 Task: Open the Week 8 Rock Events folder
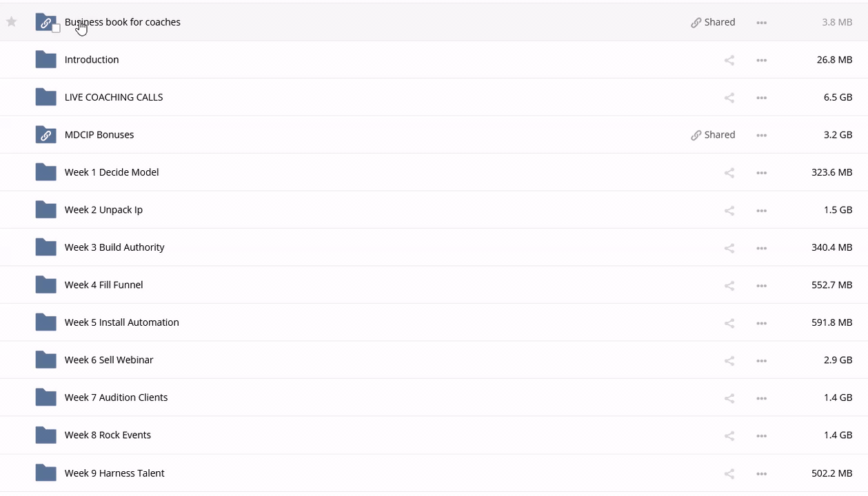[x=108, y=435]
